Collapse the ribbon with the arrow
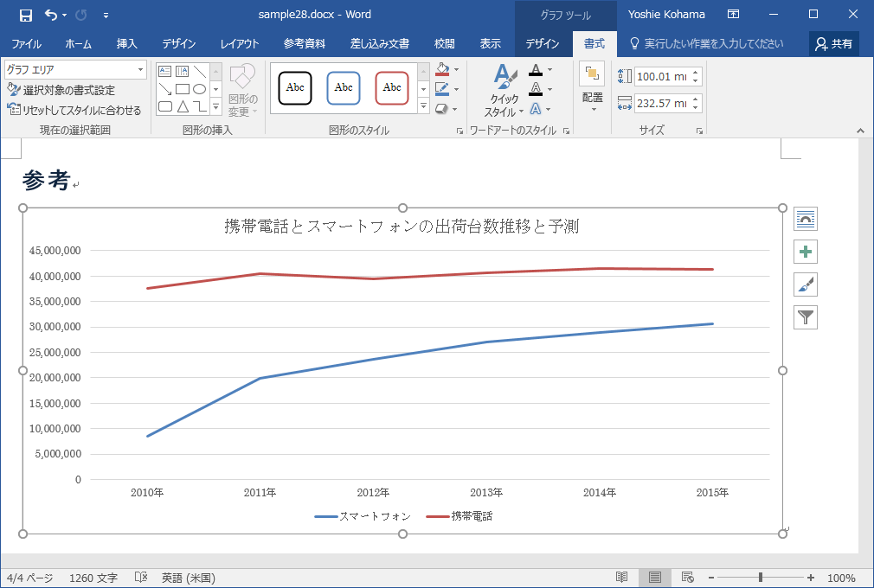 pyautogui.click(x=860, y=131)
